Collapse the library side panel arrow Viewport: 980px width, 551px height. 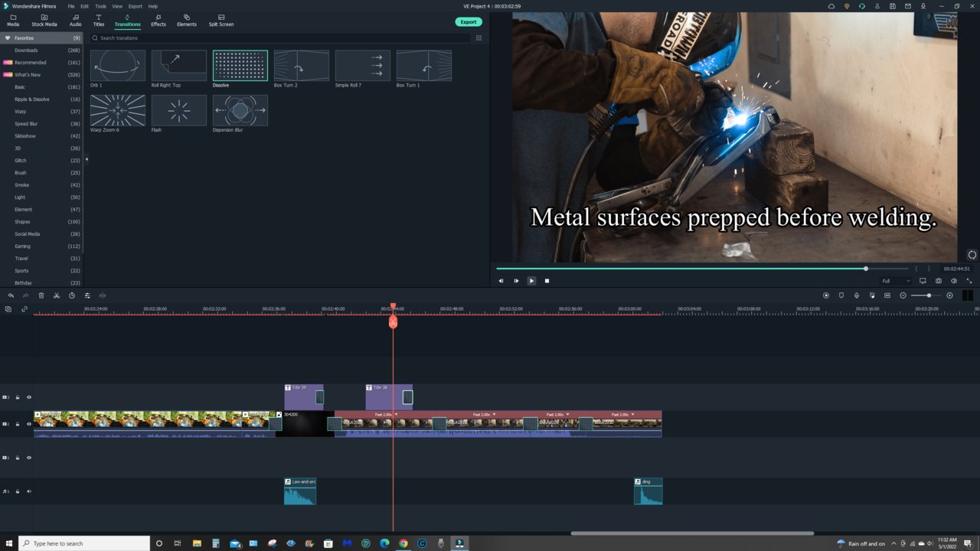[87, 159]
